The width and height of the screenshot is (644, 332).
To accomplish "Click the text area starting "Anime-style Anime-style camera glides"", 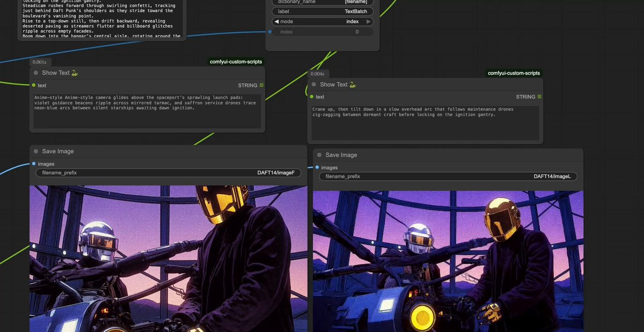I will coord(147,111).
